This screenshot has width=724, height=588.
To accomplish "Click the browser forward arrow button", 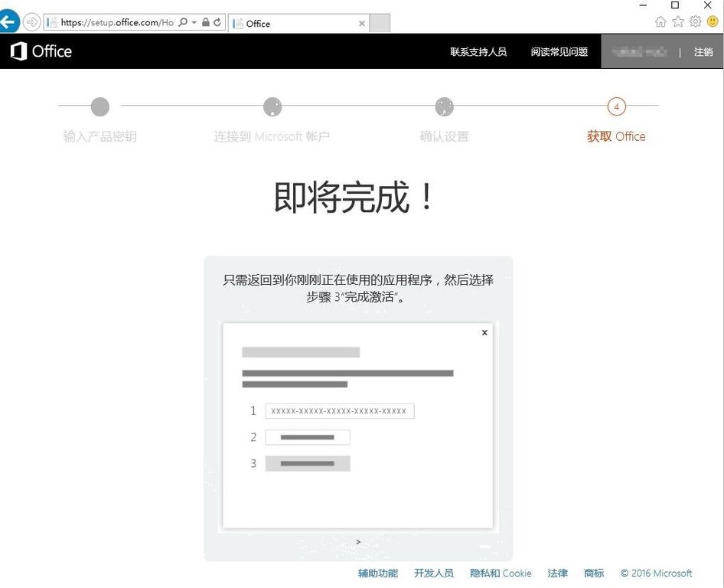I will coord(31,22).
